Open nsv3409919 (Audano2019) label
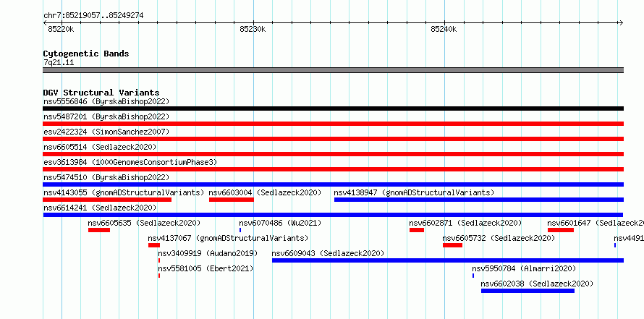Screen dimensions: 644x319 tap(208, 253)
